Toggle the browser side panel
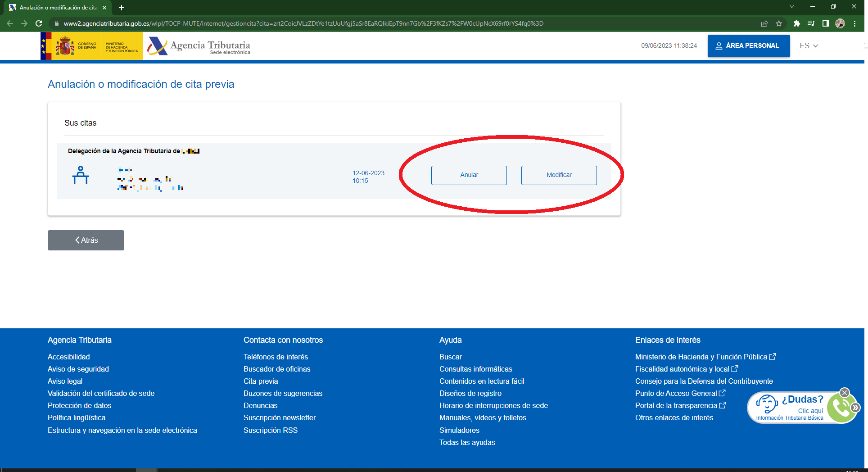This screenshot has height=472, width=868. pos(825,23)
